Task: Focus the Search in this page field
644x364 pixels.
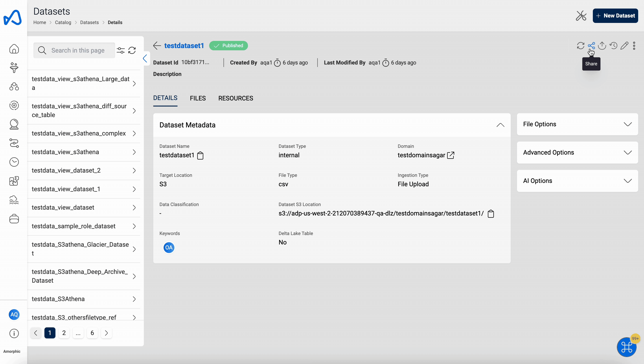Action: (74, 50)
